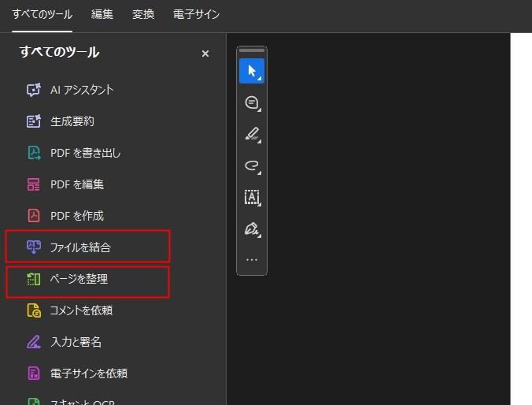Open ページを整理 tool label
532x405 pixels.
[79, 279]
